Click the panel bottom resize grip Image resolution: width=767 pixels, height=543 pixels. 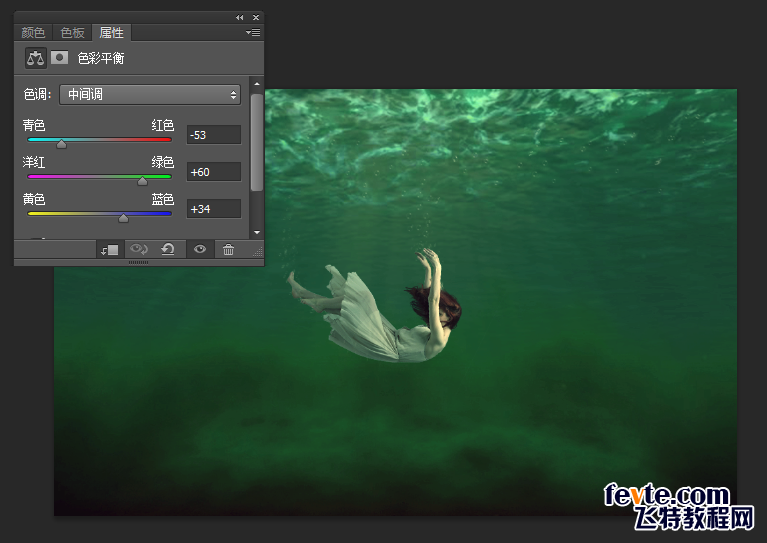tap(138, 263)
